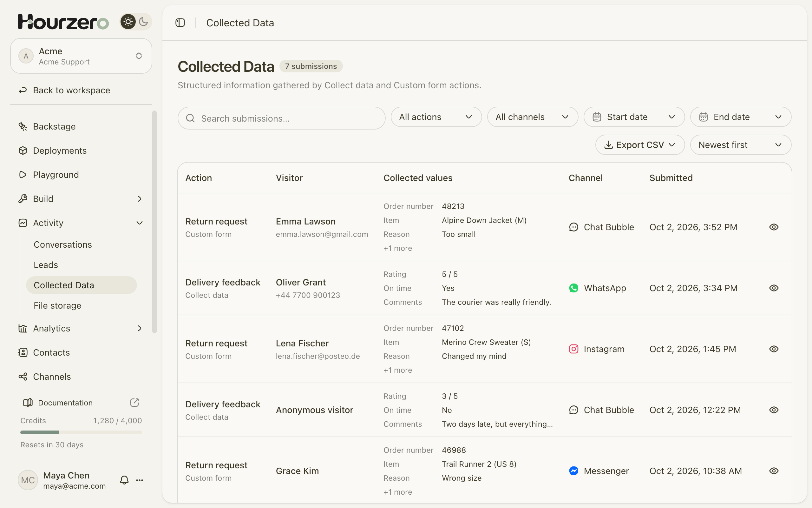
Task: Open Contacts page
Action: pos(81,352)
